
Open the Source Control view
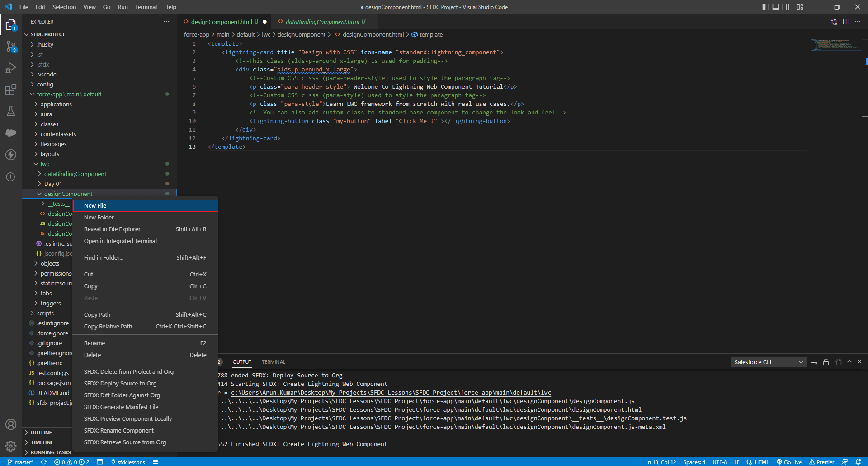click(x=11, y=46)
